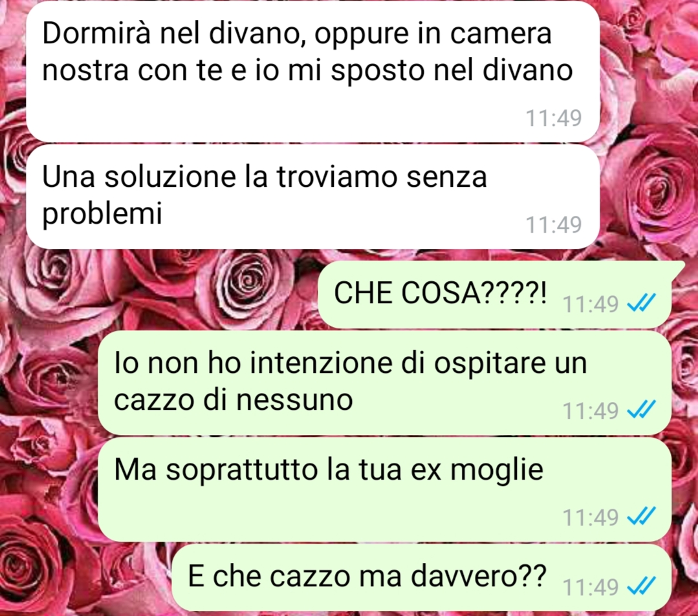Viewport: 698px width, 616px height.
Task: Tap the read ticks on 'Ma soprattutto la tua ex moglie'
Action: click(x=641, y=516)
